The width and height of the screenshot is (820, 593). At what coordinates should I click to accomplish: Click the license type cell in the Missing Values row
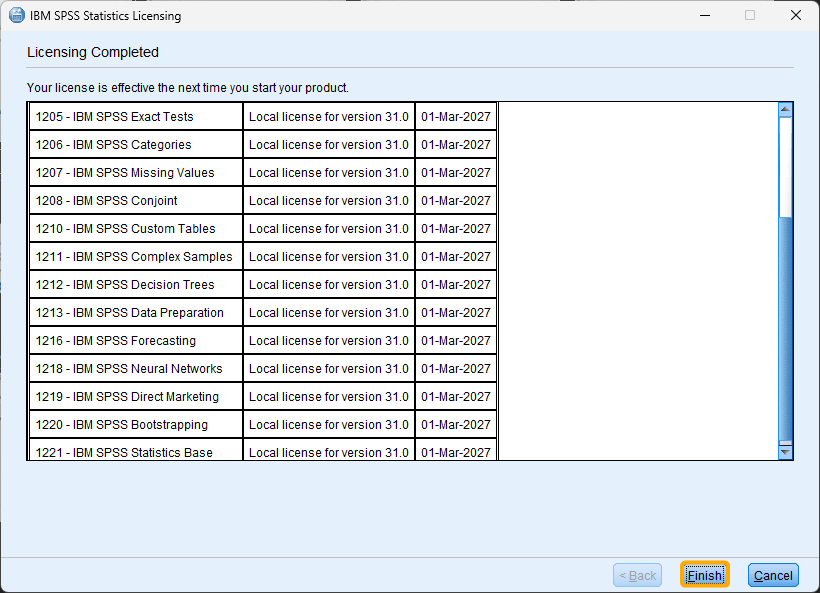329,173
